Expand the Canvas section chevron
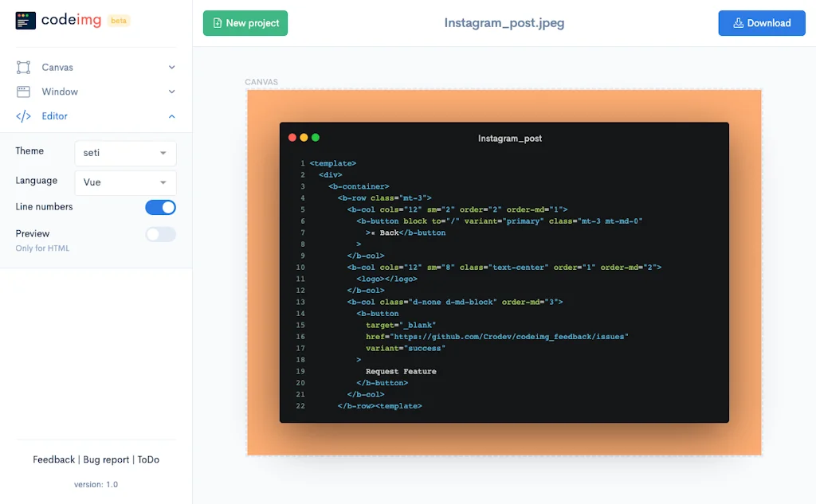Viewport: 816px width, 504px height. 171,67
